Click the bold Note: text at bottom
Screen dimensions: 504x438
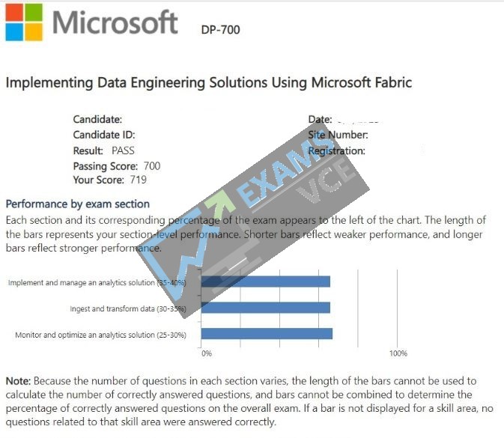18,381
